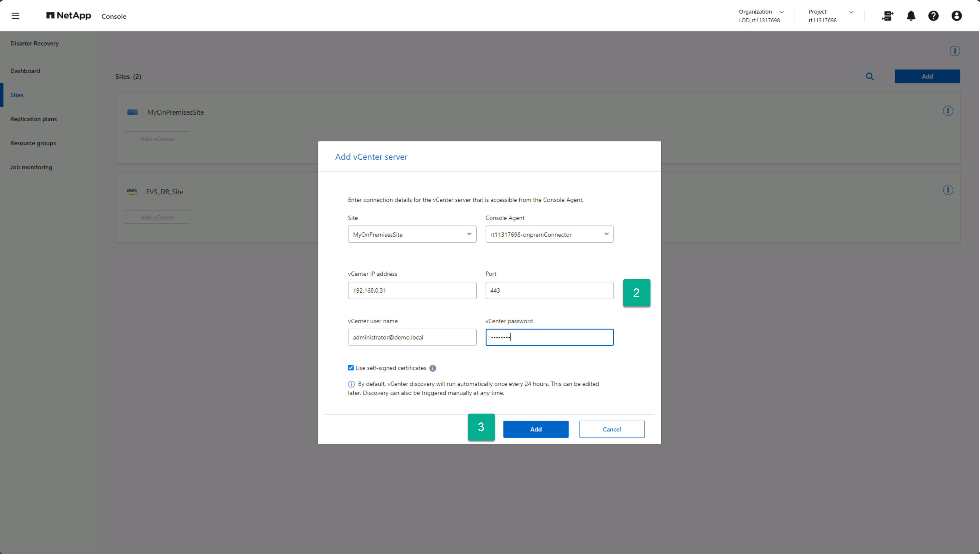
Task: Open the user account profile icon
Action: click(x=956, y=15)
